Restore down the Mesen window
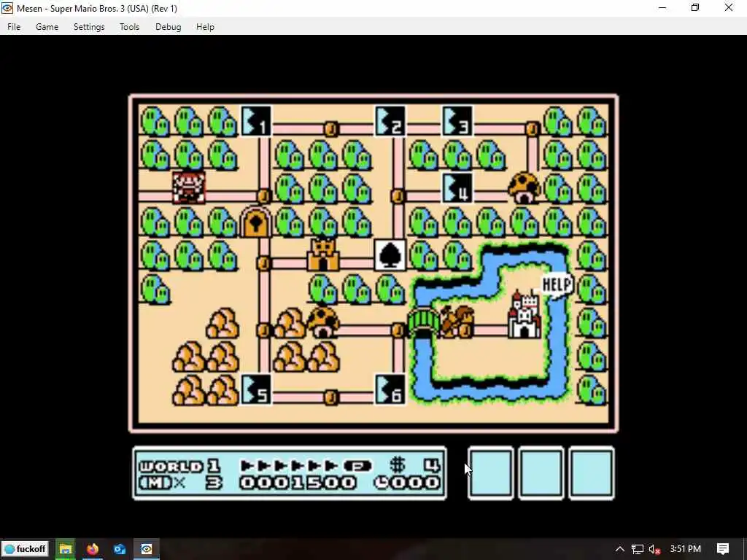747x560 pixels. click(x=695, y=8)
